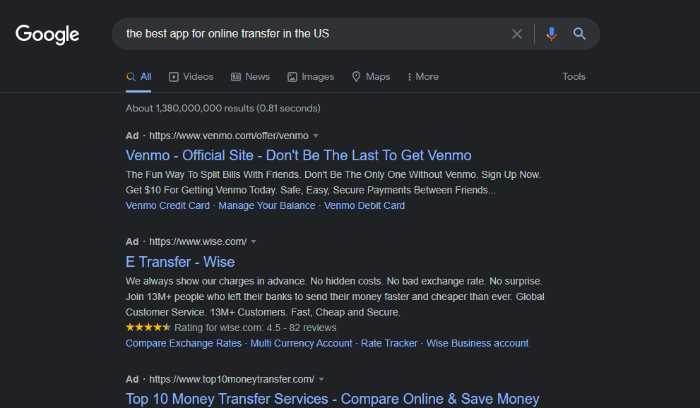Click the star rating for wise.com
The image size is (700, 408).
[x=148, y=328]
